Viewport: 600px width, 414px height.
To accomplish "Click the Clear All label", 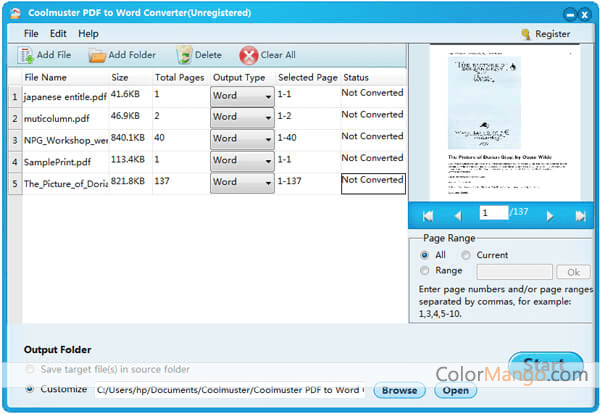I will pyautogui.click(x=278, y=55).
